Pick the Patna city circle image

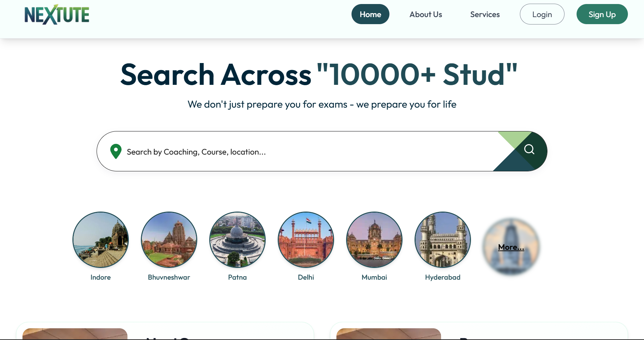(237, 240)
